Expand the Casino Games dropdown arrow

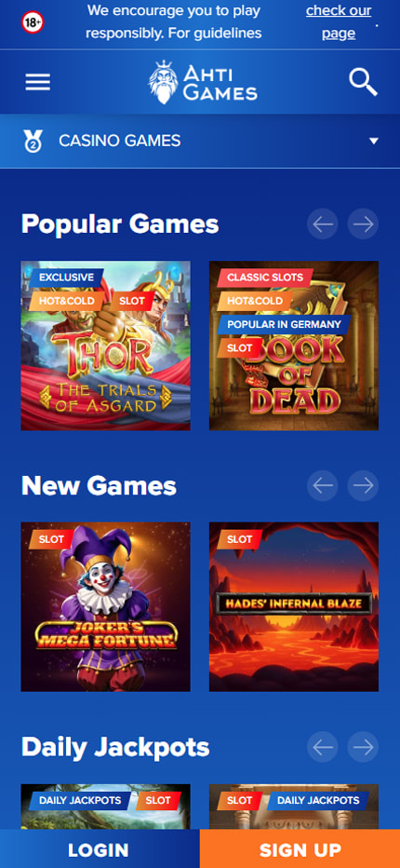374,142
